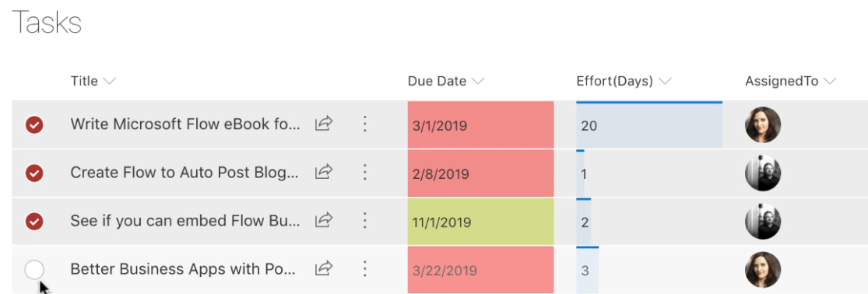Click the assignee photo in the 3/22/2019 row
The image size is (868, 294).
pyautogui.click(x=763, y=270)
